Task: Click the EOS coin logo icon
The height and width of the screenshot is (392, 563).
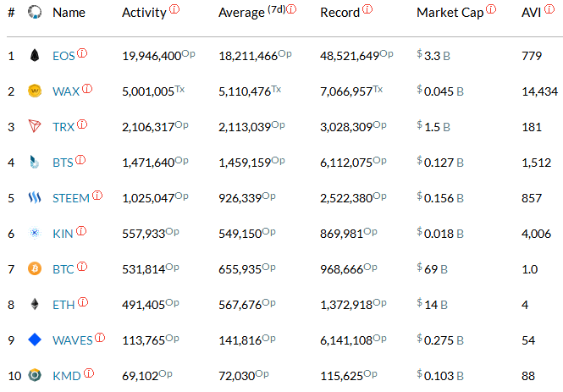Action: pos(35,55)
